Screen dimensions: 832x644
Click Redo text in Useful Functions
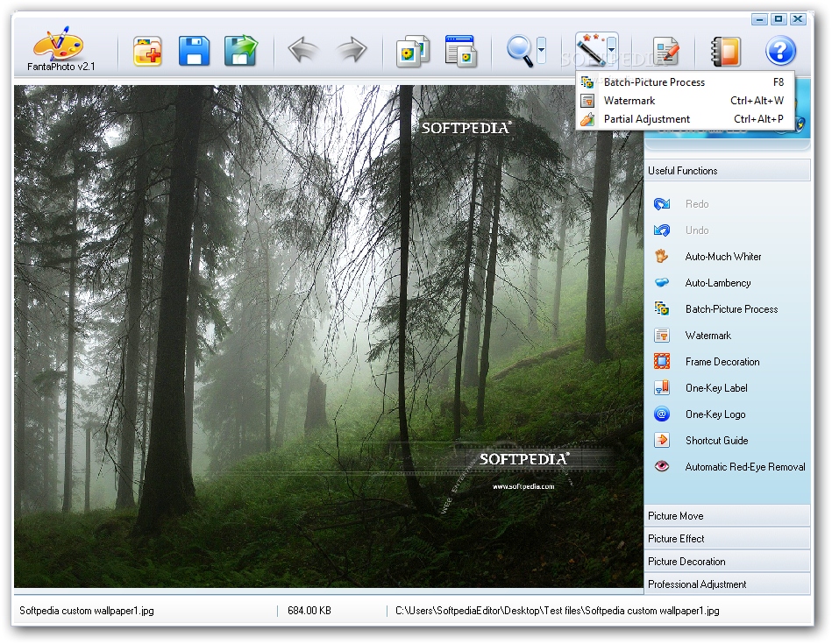[x=697, y=204]
